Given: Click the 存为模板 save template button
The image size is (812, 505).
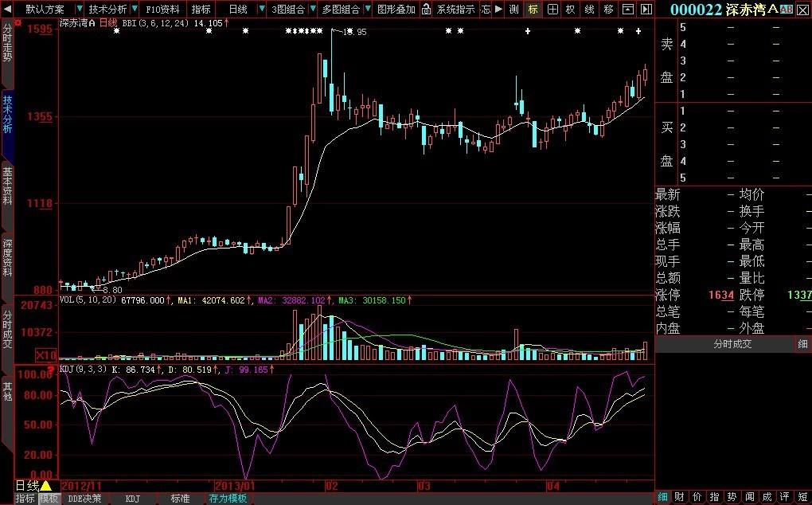Looking at the screenshot, I should point(228,499).
